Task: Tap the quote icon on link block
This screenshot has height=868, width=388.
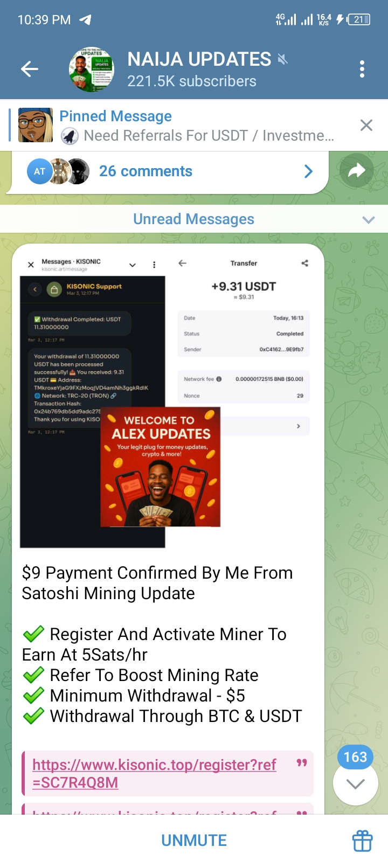Action: point(302,763)
